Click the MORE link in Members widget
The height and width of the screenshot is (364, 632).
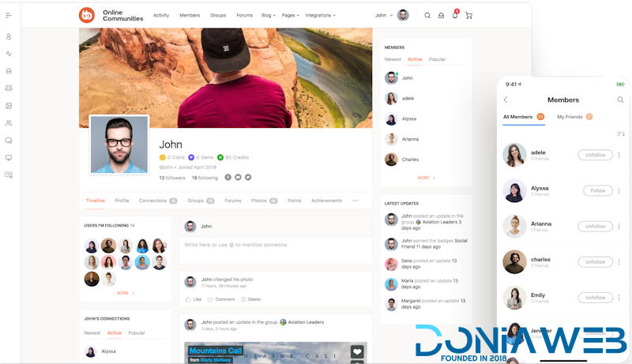tap(426, 178)
